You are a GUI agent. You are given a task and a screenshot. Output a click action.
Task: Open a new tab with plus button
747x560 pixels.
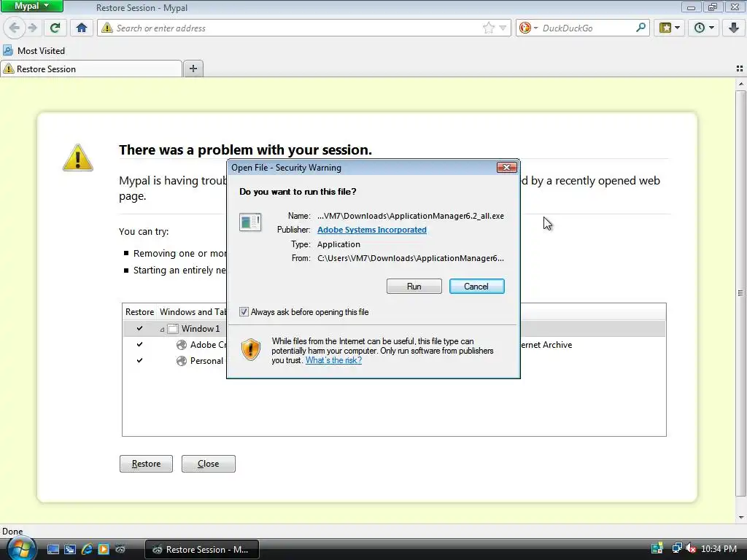coord(193,69)
